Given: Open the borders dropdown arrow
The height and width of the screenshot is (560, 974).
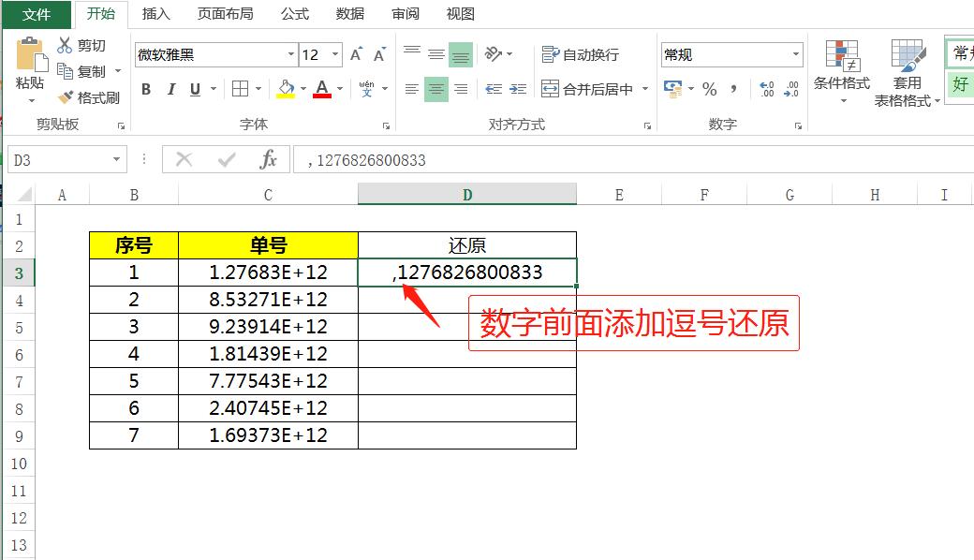Looking at the screenshot, I should pos(258,89).
